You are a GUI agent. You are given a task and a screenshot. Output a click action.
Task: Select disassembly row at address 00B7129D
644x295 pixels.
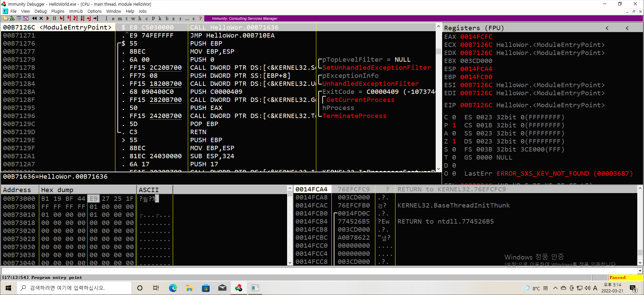click(x=218, y=132)
